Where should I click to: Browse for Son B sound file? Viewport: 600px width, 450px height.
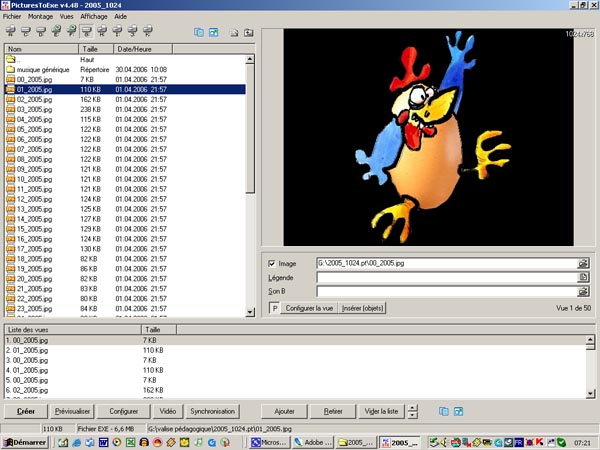coord(583,292)
